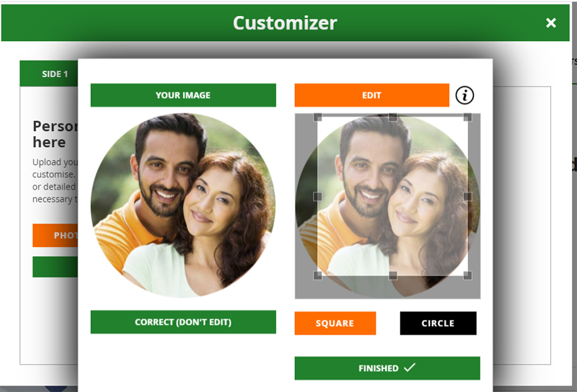Click the orange PHOTO button behind dialog

[x=56, y=236]
